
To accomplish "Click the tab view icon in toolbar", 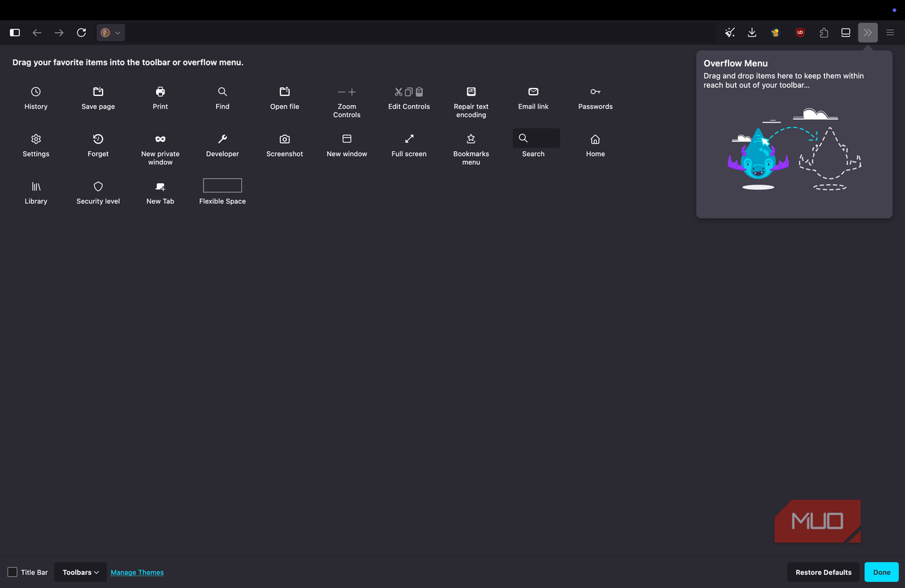I will pyautogui.click(x=846, y=33).
